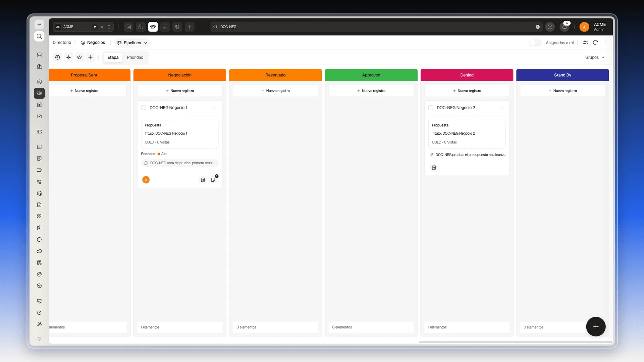Open the phone calls icon in sidebar
The height and width of the screenshot is (362, 644).
[x=39, y=182]
